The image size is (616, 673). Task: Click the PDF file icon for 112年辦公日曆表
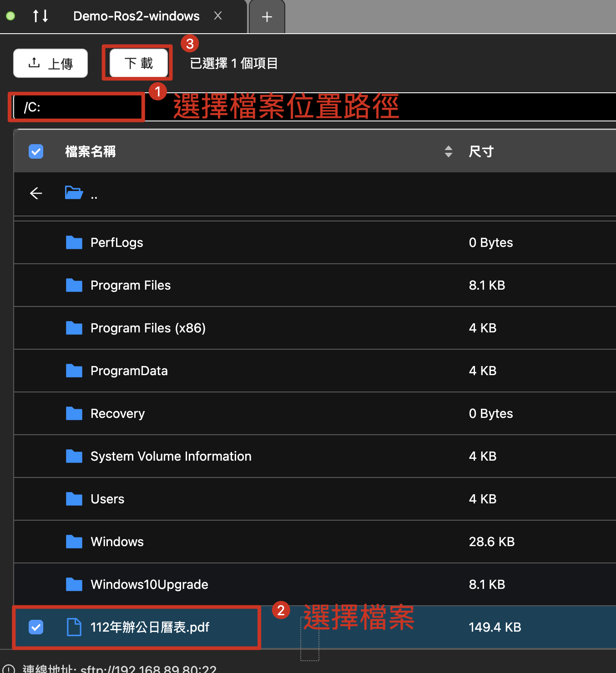click(74, 627)
